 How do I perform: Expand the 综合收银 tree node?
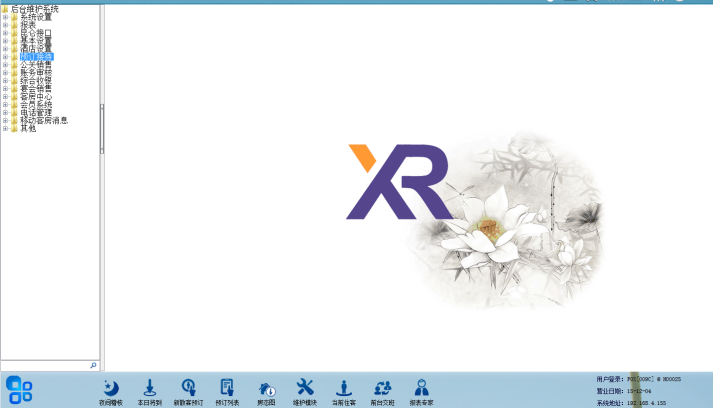click(x=5, y=81)
